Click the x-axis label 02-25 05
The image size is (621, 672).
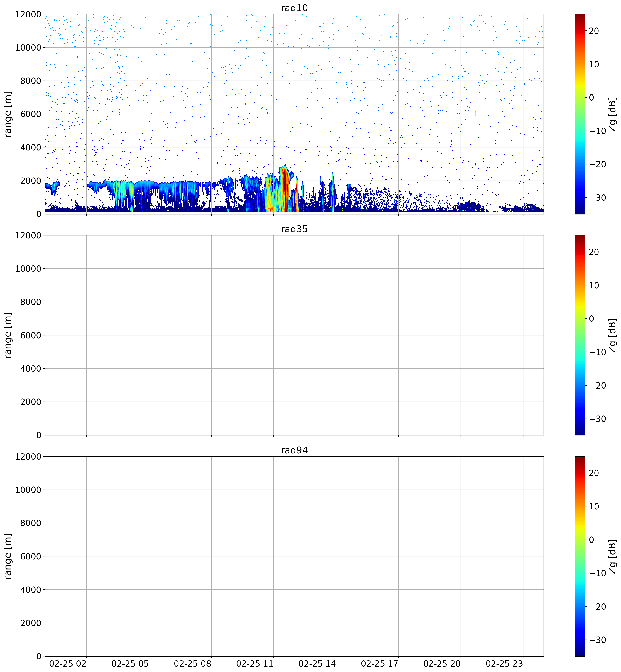tap(130, 664)
